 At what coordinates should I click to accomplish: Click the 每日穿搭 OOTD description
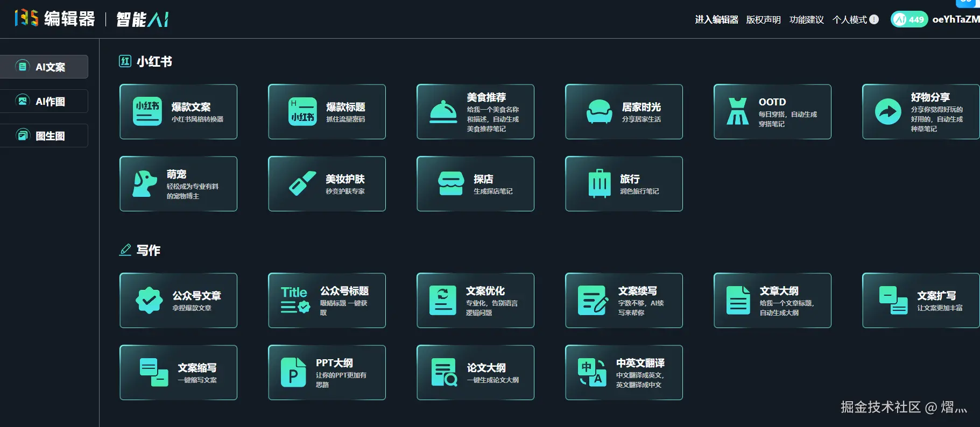point(788,119)
